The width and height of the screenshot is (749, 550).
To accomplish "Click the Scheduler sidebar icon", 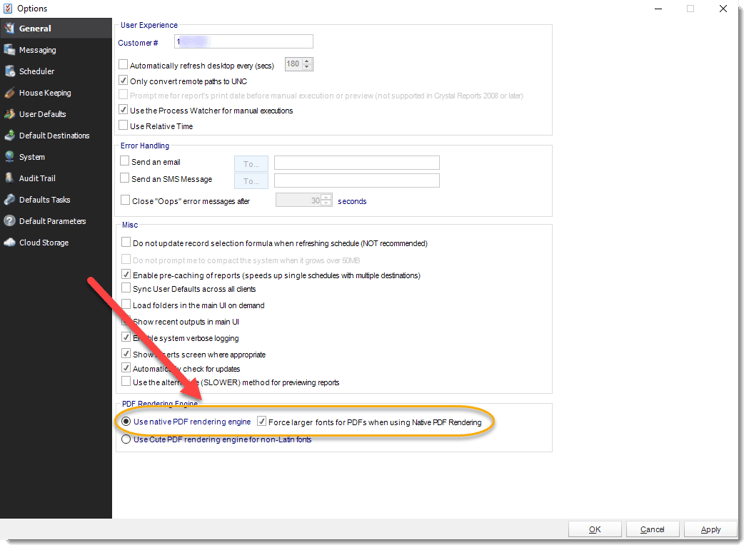I will coord(9,71).
